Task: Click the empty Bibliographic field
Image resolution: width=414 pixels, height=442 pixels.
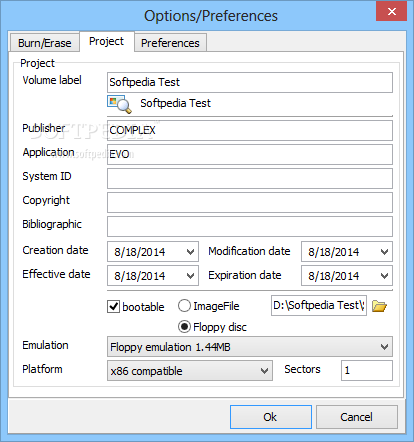Action: tap(250, 226)
